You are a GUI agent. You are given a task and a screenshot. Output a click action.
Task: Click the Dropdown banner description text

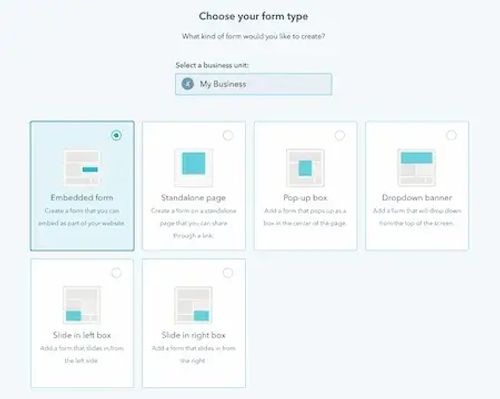click(x=417, y=217)
